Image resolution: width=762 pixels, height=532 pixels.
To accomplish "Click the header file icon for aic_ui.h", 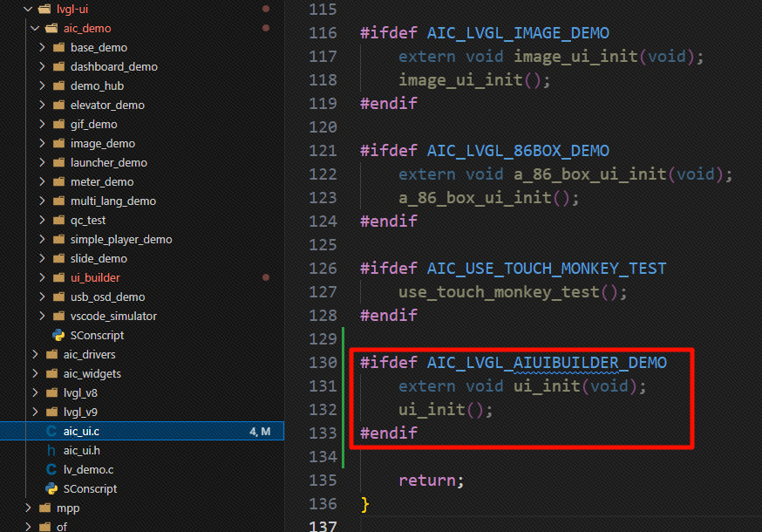I will tap(51, 450).
